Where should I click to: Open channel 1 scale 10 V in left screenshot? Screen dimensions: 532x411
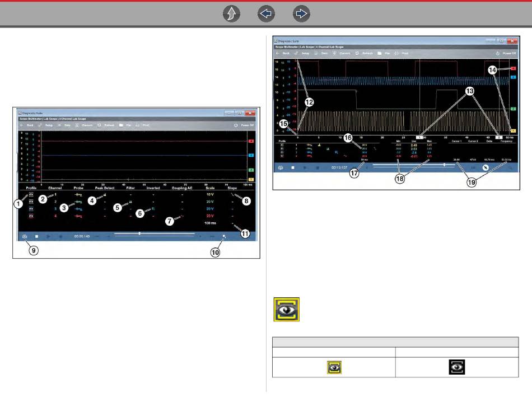[210, 194]
